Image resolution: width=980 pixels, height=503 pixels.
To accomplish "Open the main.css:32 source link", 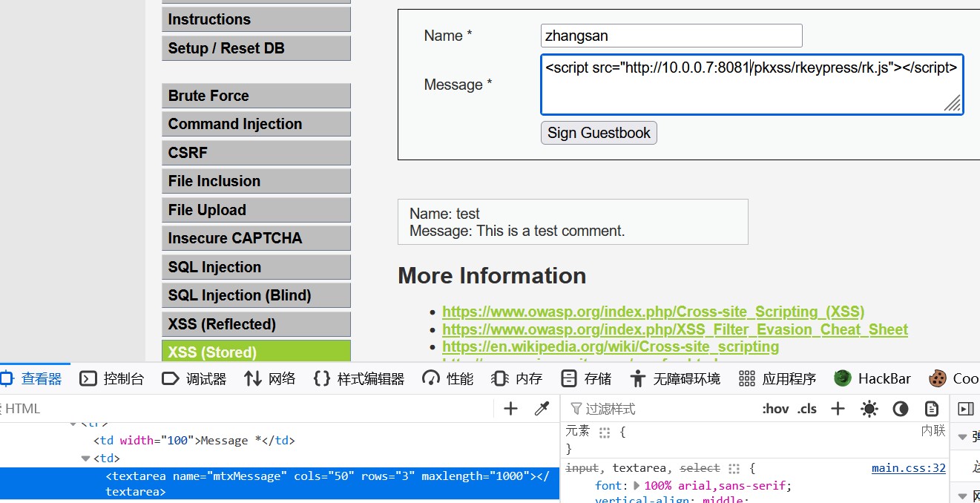I will coord(909,468).
